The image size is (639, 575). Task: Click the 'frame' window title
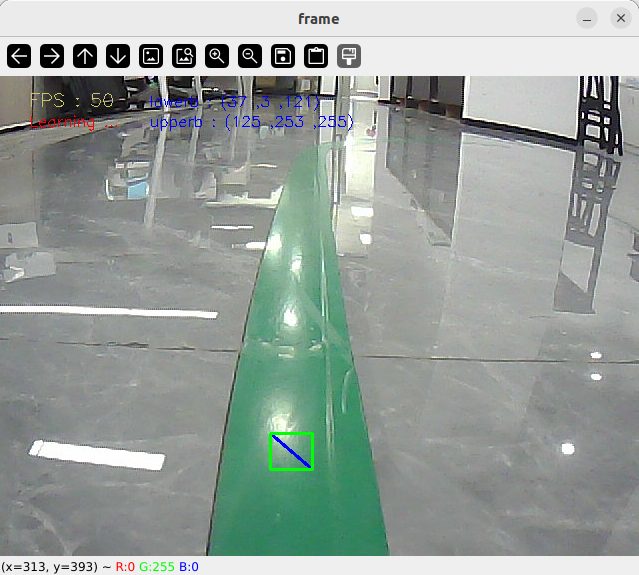(x=319, y=19)
